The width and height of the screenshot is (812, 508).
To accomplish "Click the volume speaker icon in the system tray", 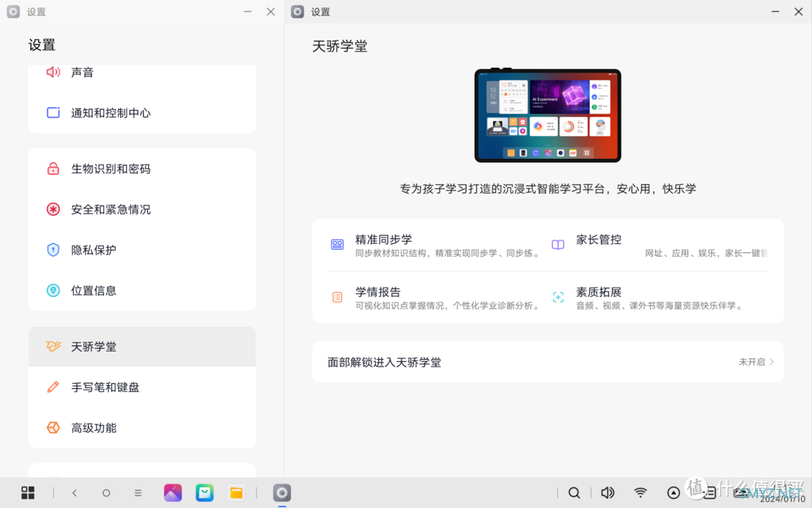I will [x=607, y=492].
